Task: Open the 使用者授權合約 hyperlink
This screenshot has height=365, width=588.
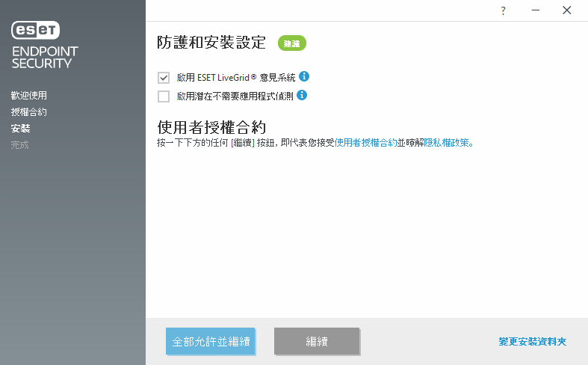Action: 365,143
